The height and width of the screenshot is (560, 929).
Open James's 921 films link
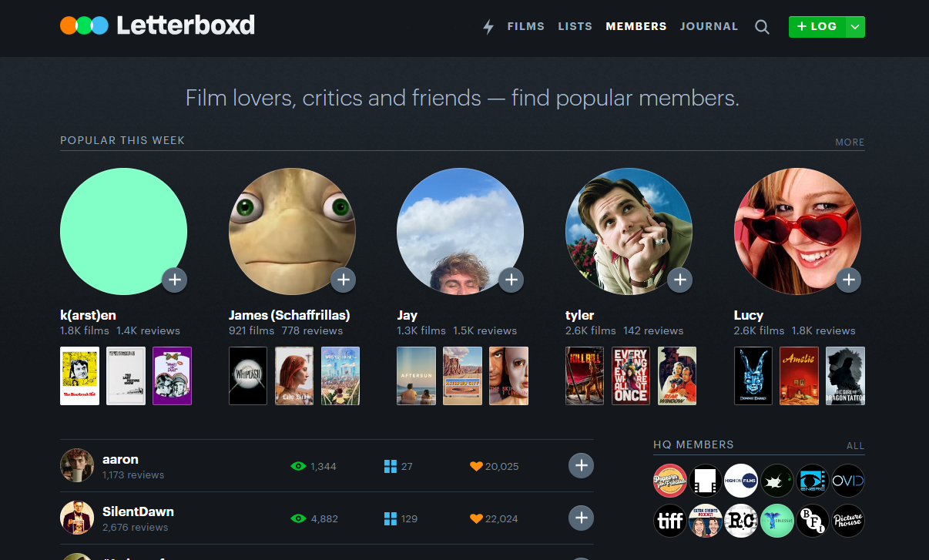pos(251,330)
